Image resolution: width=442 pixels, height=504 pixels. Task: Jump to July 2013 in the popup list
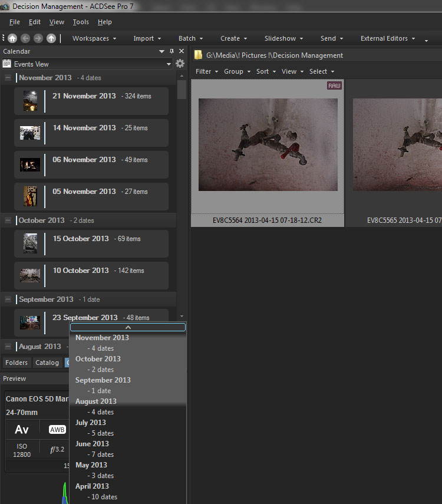pos(91,423)
